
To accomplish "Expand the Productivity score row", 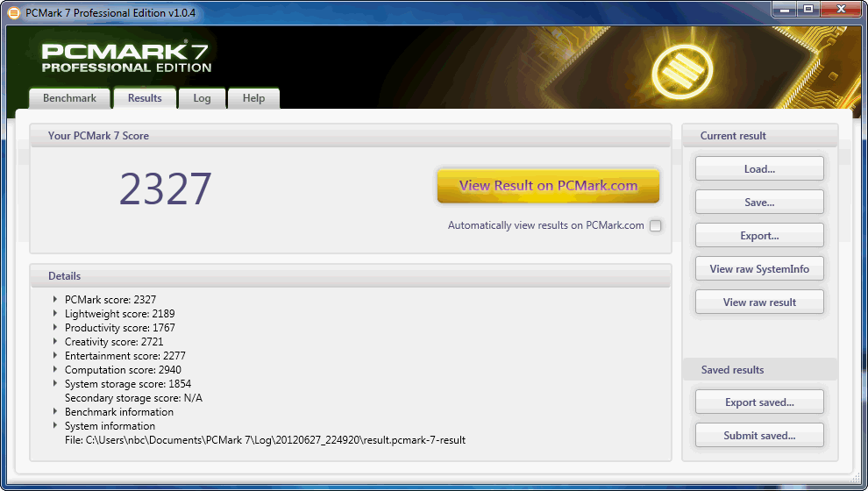I will (x=55, y=327).
